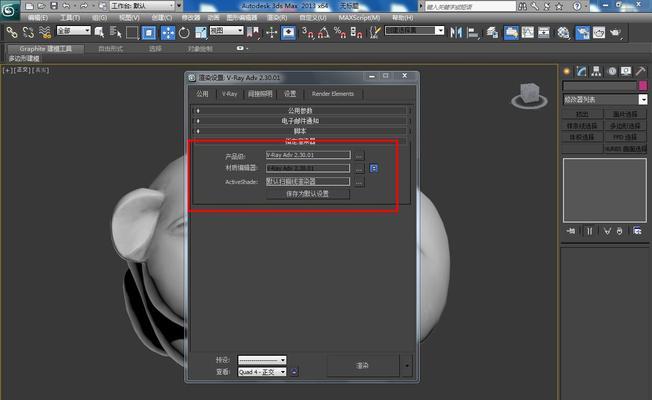
Task: Click the Mirror tool icon
Action: click(456, 32)
